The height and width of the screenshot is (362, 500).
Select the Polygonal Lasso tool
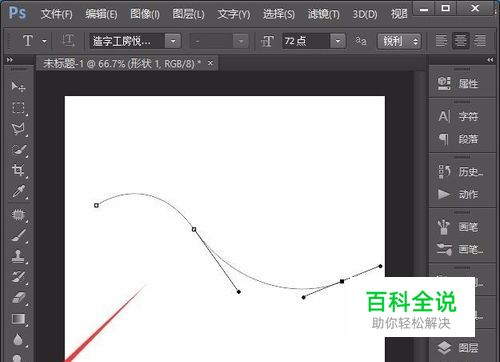[x=18, y=129]
